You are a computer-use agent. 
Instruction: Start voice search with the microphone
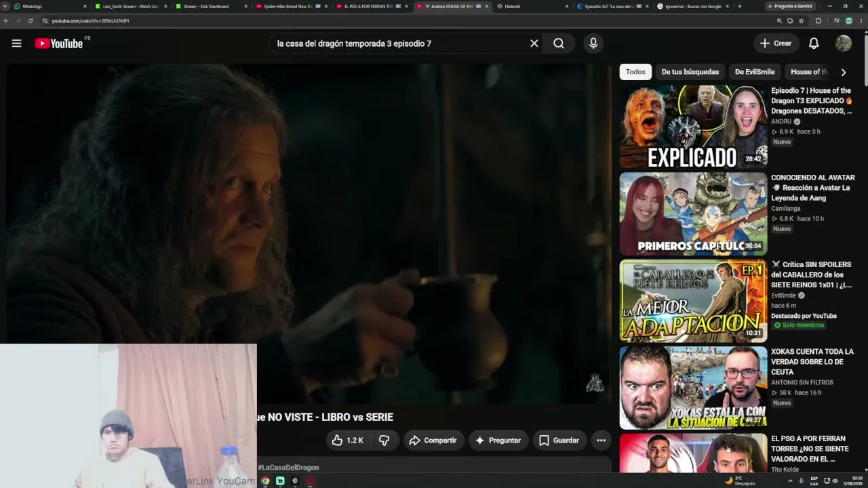click(593, 43)
